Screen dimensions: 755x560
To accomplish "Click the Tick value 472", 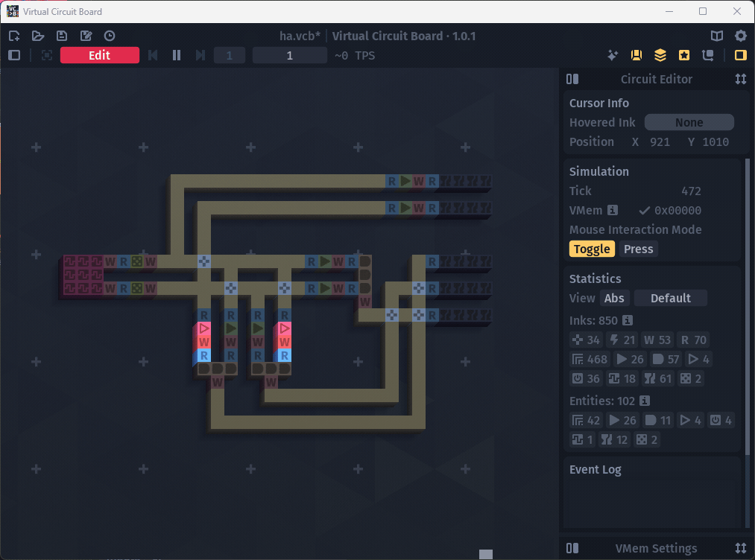I will point(691,191).
